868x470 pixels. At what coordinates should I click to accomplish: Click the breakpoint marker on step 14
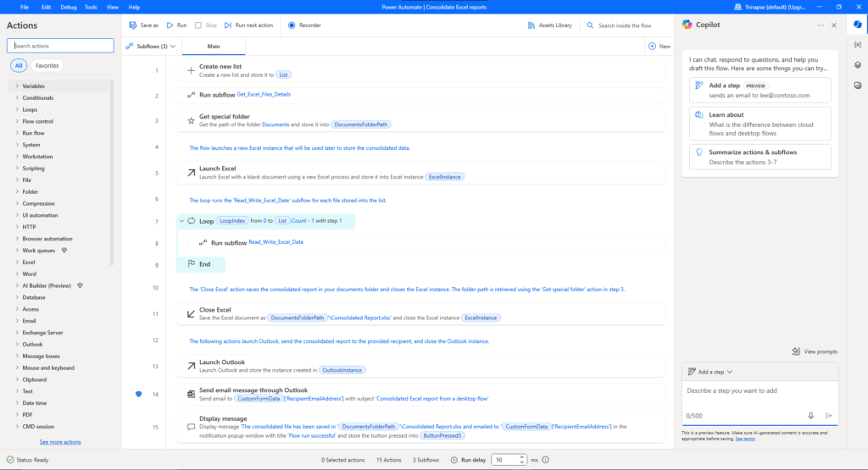[x=139, y=395]
